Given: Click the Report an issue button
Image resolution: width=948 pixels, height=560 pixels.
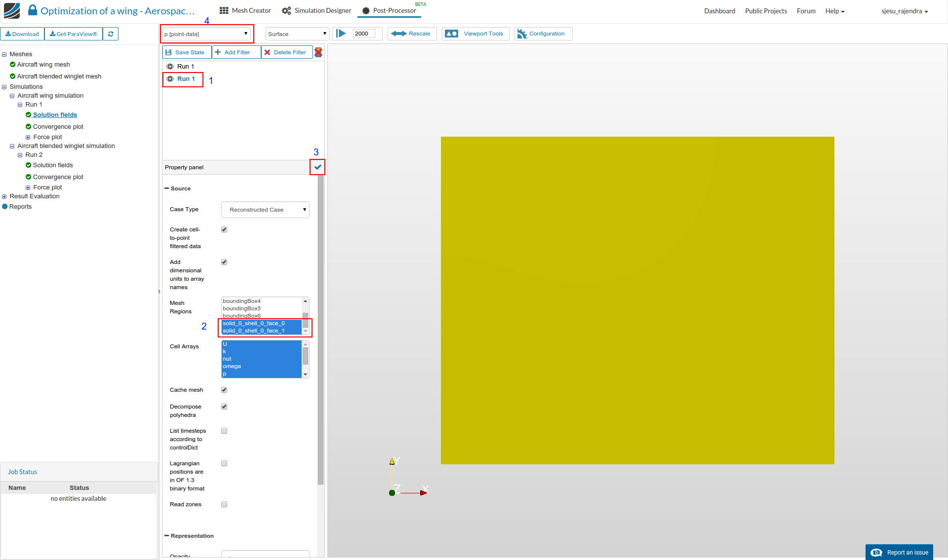Looking at the screenshot, I should 899,552.
